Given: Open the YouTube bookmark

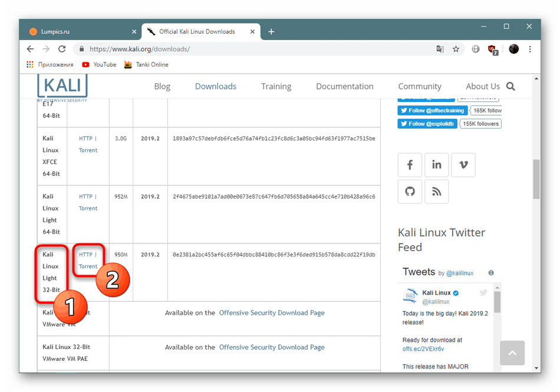Looking at the screenshot, I should point(99,64).
